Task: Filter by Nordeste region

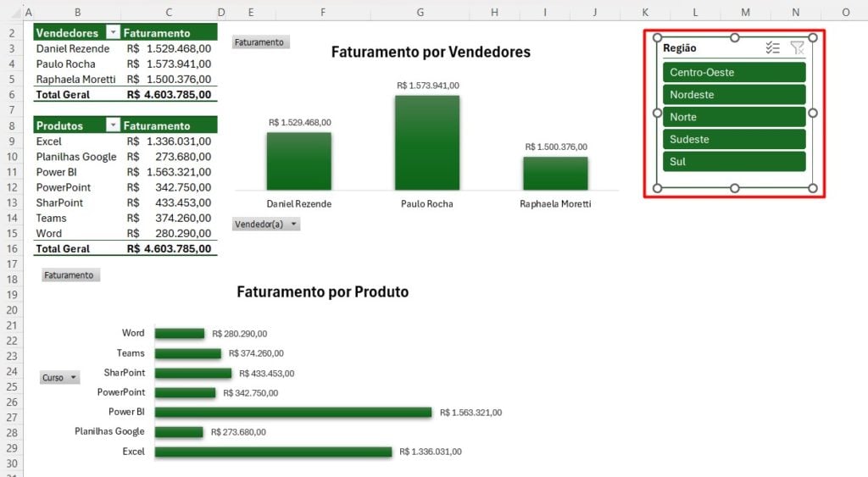Action: pyautogui.click(x=734, y=95)
